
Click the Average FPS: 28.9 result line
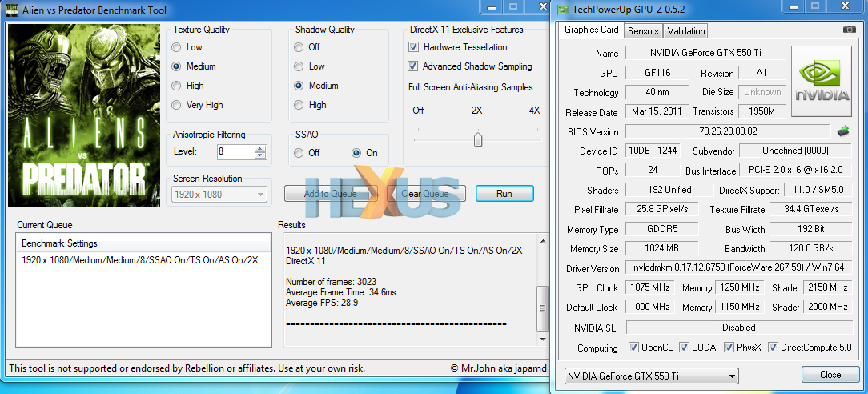pos(322,303)
